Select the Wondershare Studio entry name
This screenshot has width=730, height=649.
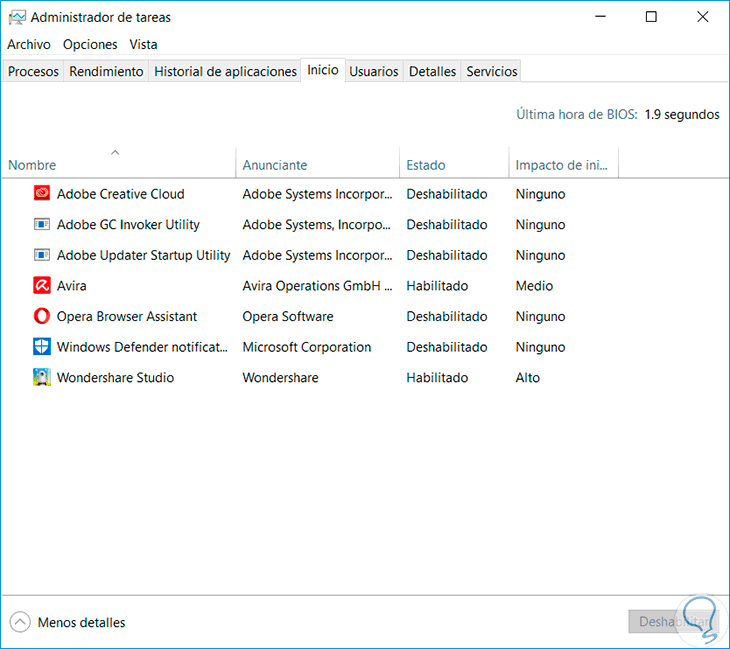115,378
